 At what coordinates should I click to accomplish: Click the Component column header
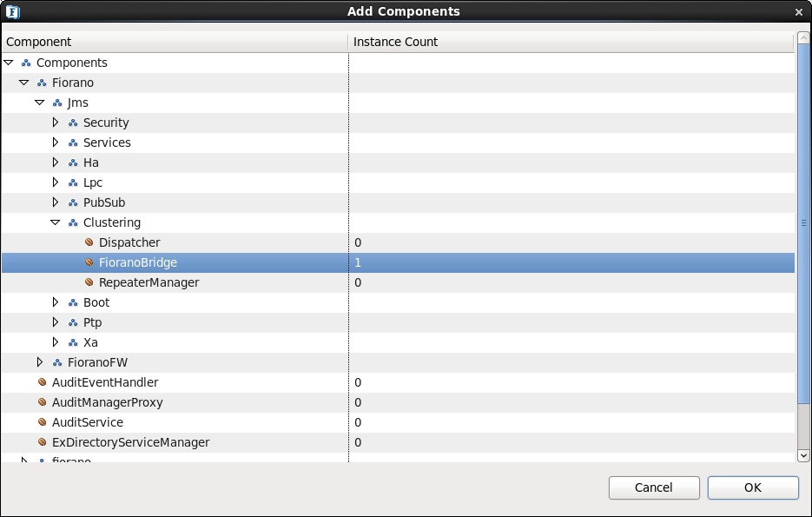(x=175, y=42)
